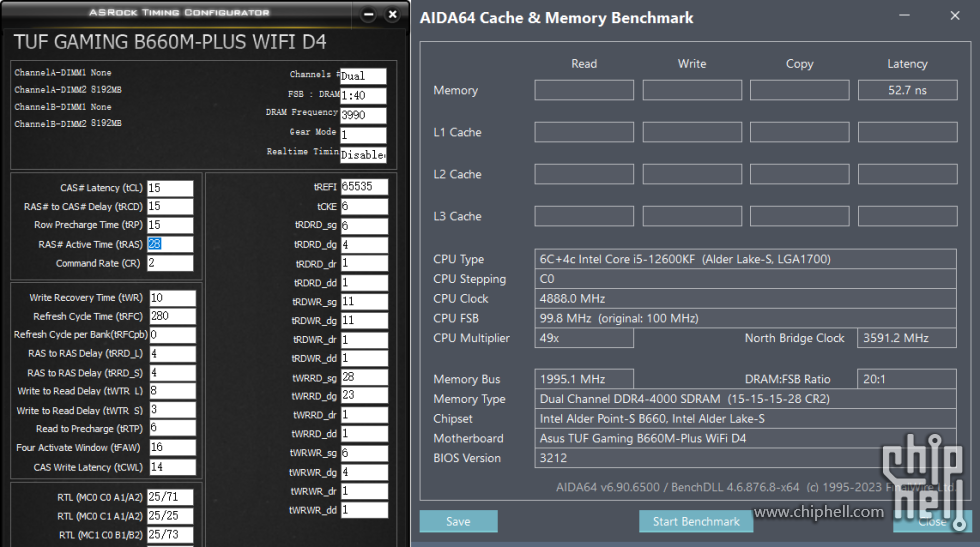Select the tWRRD_dr field

[x=364, y=414]
